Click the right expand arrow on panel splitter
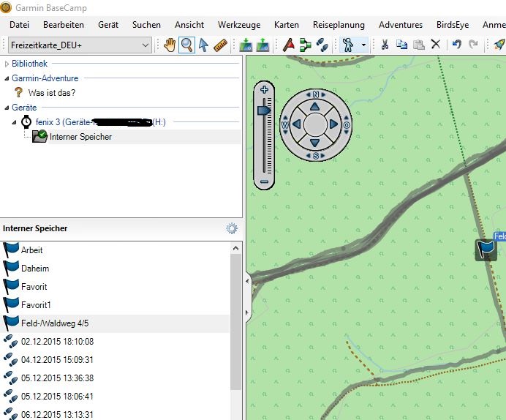The image size is (506, 420). (247, 312)
